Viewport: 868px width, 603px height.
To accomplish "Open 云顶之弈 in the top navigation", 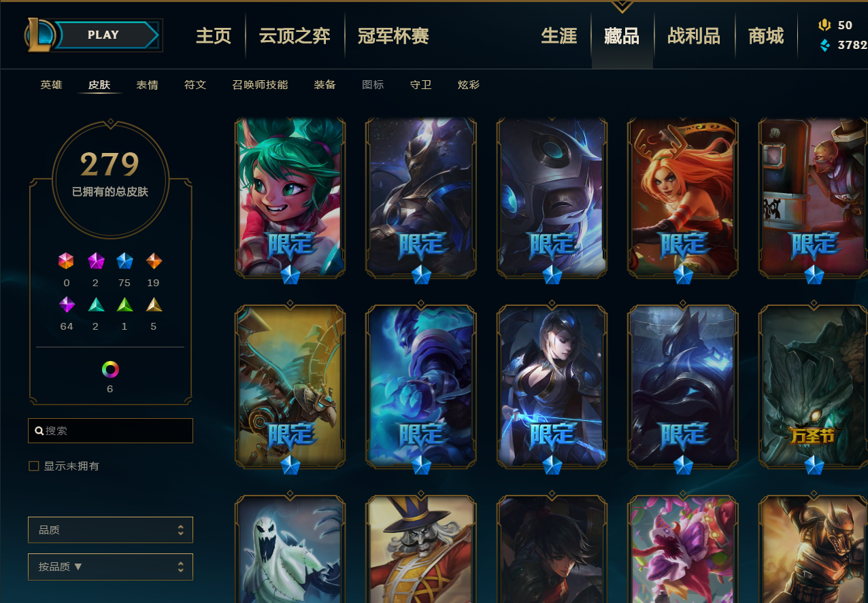I will [295, 35].
